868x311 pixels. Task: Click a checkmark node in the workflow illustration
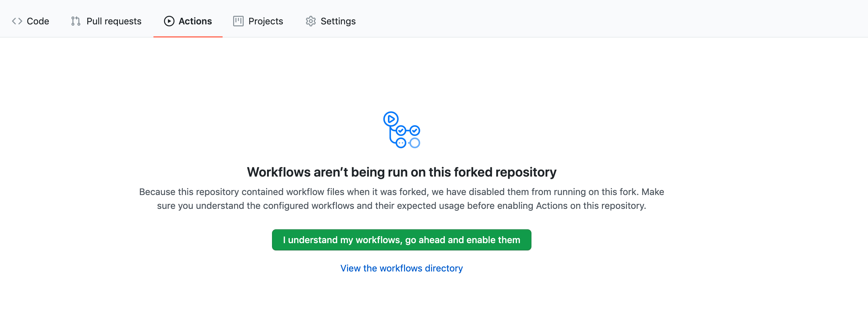pos(401,130)
